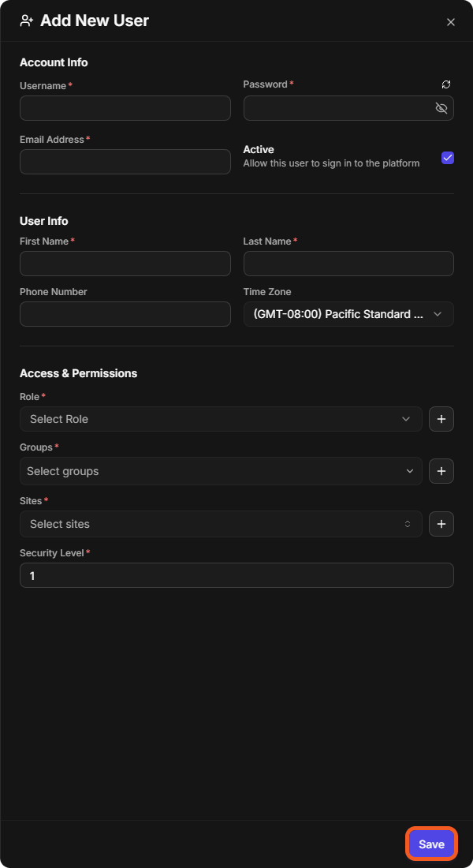The width and height of the screenshot is (473, 868).
Task: Uncheck the Active checkbox
Action: click(x=448, y=158)
